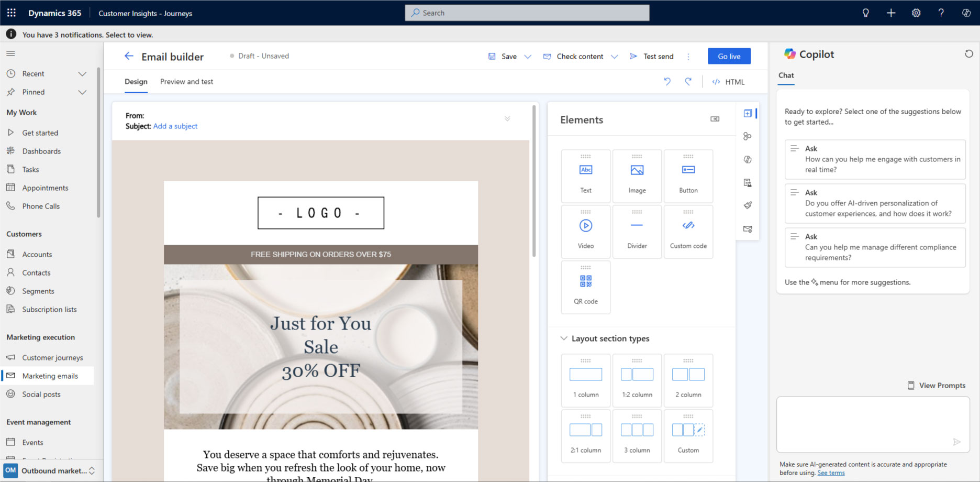
Task: Click the Go live button
Action: point(729,56)
